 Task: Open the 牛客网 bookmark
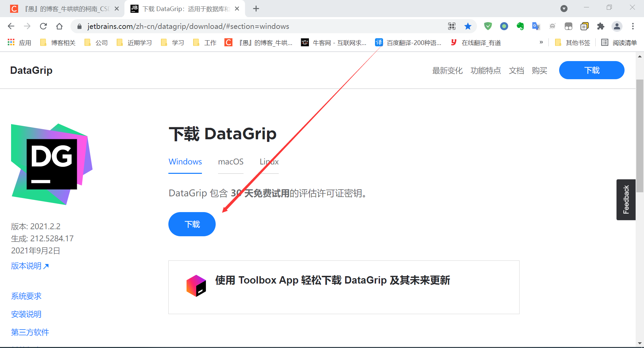[x=334, y=43]
